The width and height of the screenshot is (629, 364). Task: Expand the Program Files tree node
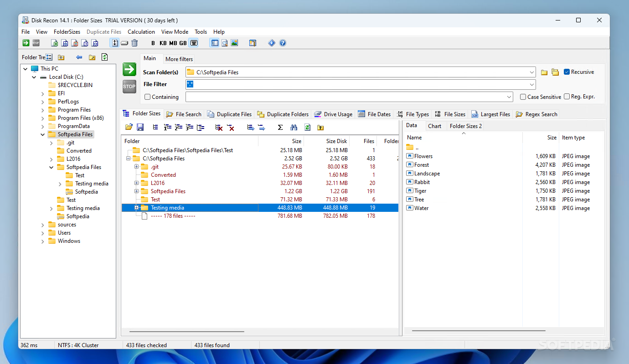coord(43,110)
